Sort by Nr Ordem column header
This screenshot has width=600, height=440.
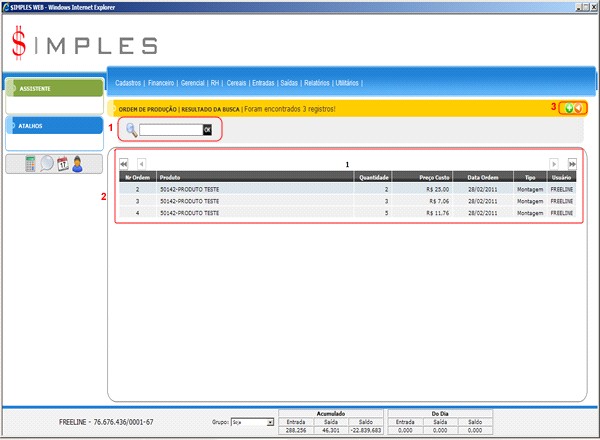(137, 178)
